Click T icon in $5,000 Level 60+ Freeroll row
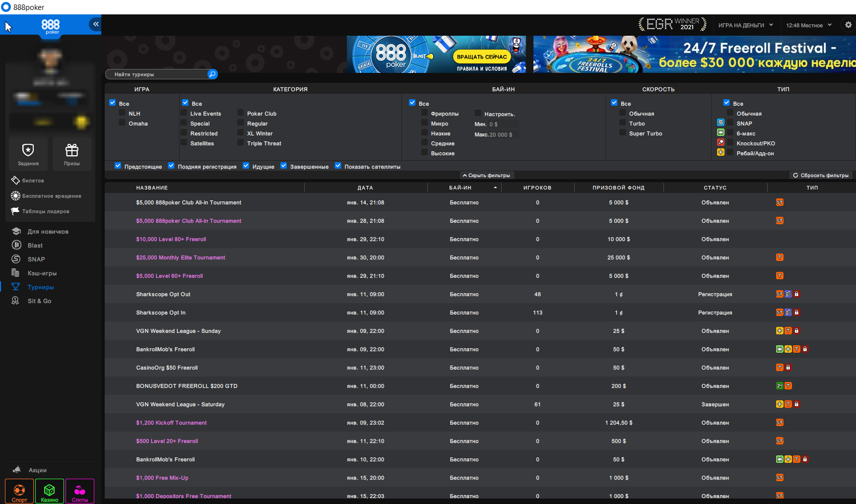Screen dimensions: 856x504 [x=780, y=276]
